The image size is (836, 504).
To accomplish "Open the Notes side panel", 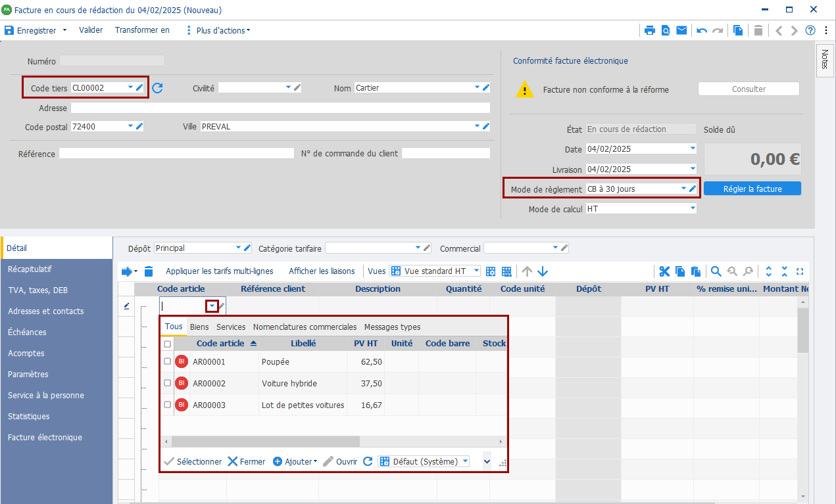I will (x=825, y=60).
